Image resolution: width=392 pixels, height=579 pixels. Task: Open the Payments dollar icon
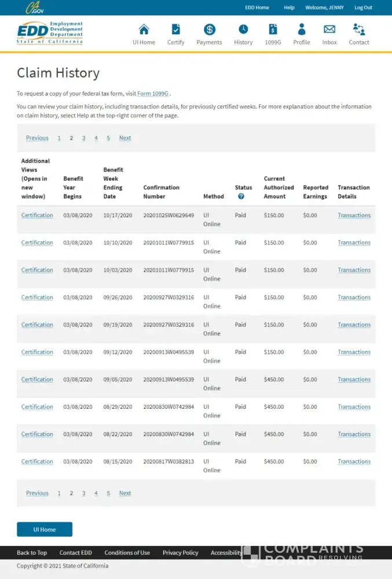(210, 30)
